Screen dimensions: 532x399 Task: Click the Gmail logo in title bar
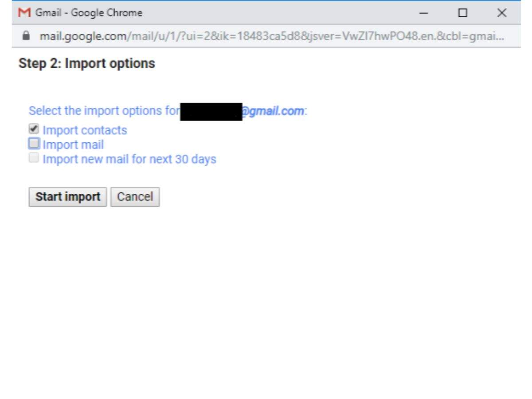(23, 13)
